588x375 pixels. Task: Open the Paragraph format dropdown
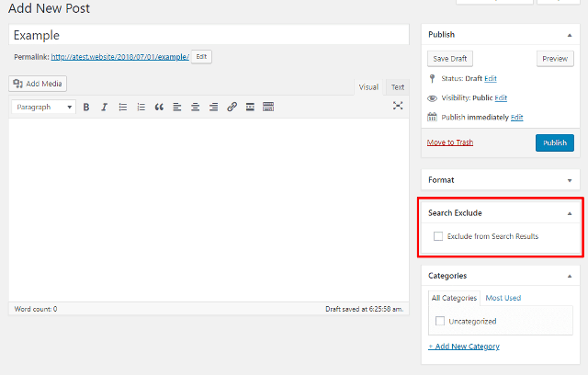[x=43, y=107]
